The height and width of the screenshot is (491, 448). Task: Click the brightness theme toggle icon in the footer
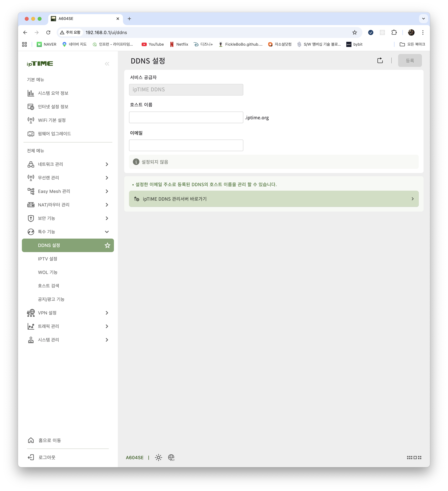(x=159, y=458)
